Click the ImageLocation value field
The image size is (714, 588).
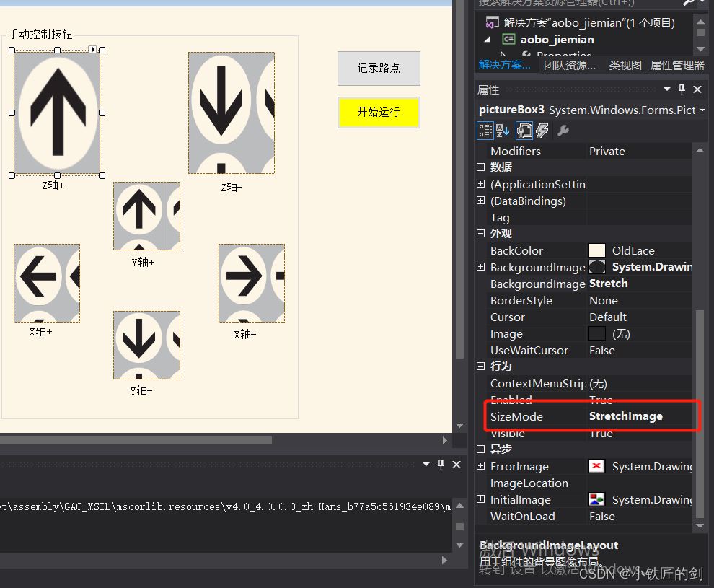click(640, 483)
